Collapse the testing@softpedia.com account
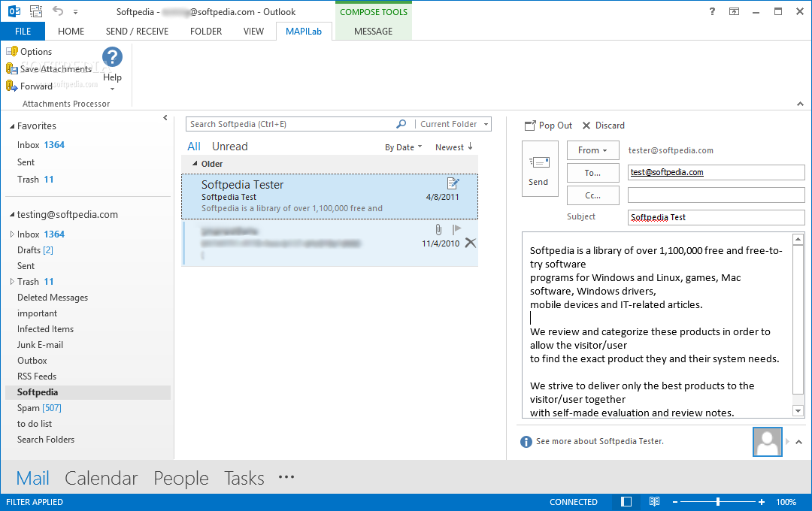812x511 pixels. click(x=12, y=215)
